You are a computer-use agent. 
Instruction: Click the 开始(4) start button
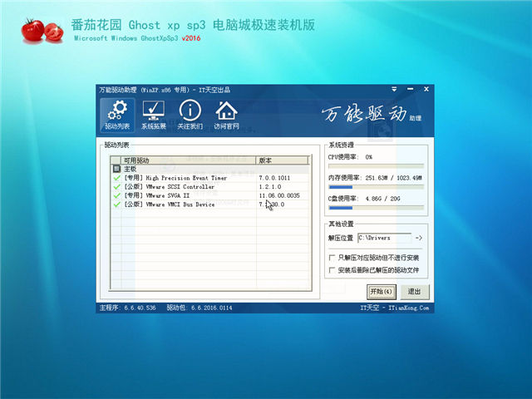coord(382,292)
